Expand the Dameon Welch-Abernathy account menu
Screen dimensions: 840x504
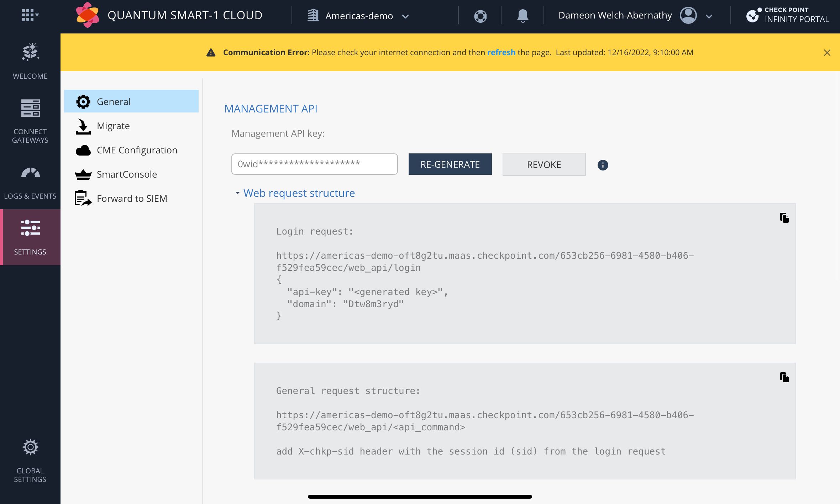pyautogui.click(x=709, y=16)
